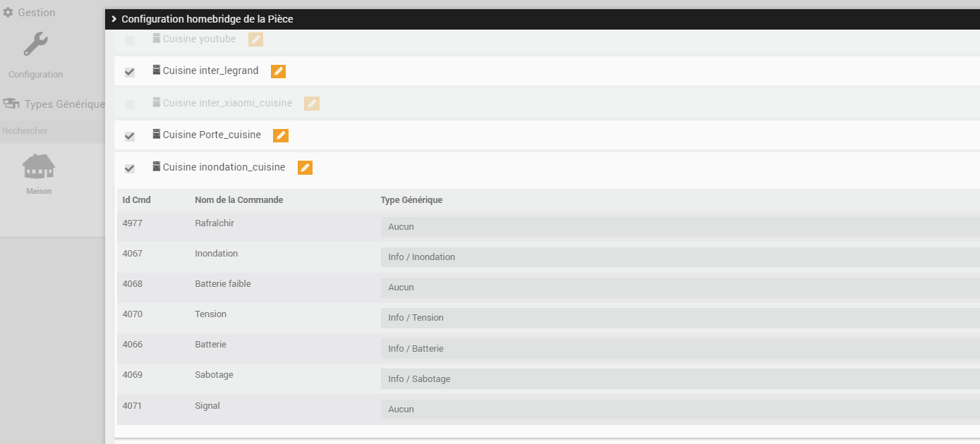980x444 pixels.
Task: Click command id 4067
Action: (x=133, y=254)
